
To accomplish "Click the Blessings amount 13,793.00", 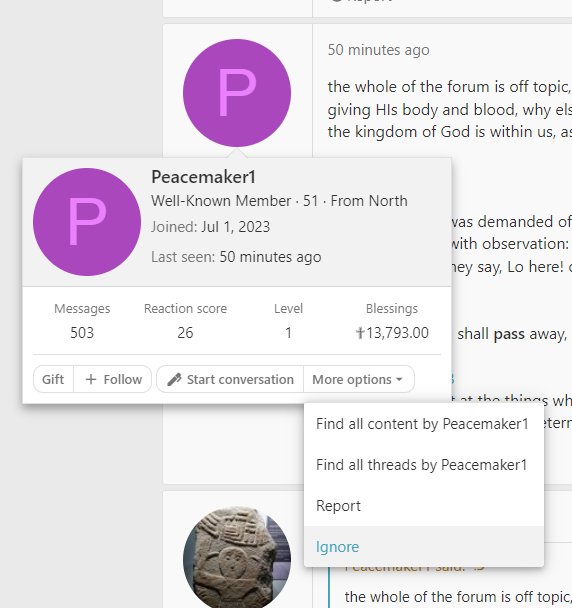I will click(x=397, y=333).
